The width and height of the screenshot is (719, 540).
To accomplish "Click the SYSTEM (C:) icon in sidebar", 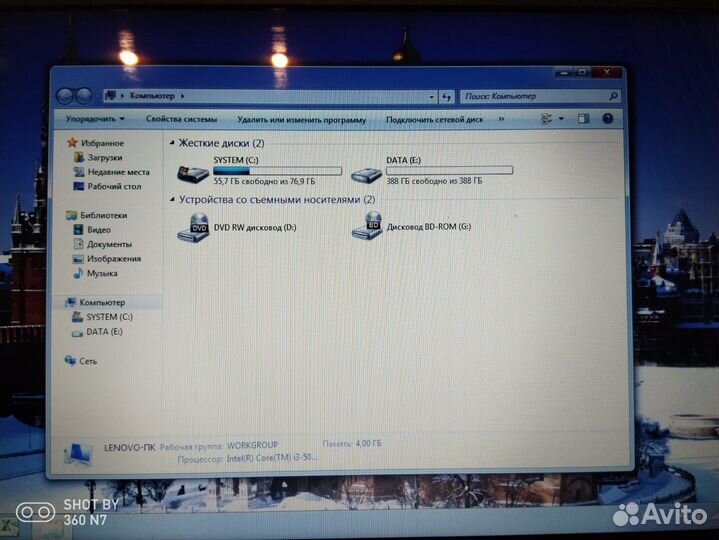I will [x=77, y=317].
